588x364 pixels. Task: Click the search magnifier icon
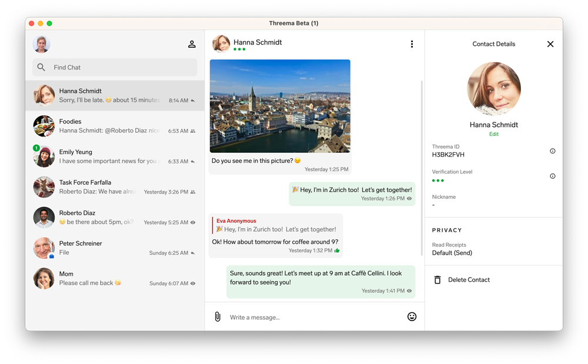[x=41, y=67]
